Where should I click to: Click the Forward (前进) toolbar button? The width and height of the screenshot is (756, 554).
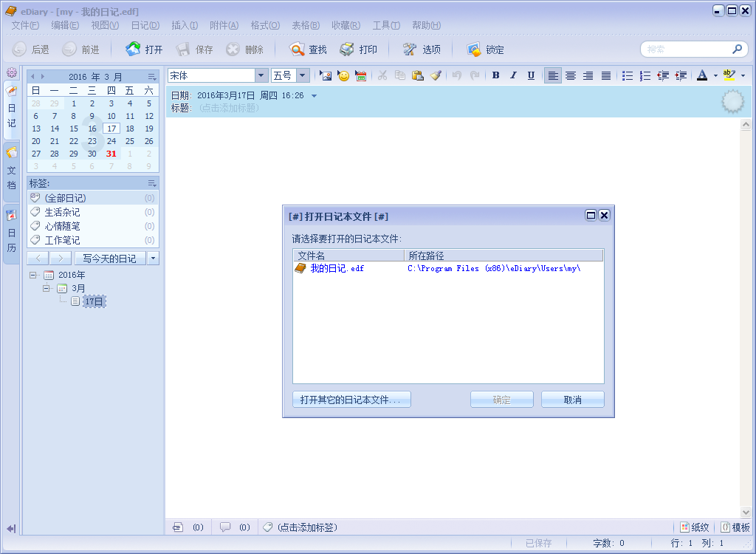(81, 49)
